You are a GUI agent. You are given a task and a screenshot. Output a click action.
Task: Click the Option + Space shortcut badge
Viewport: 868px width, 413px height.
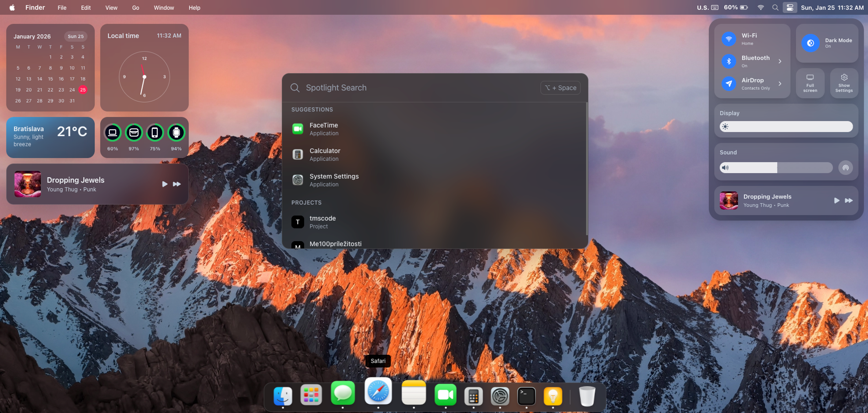(x=560, y=88)
